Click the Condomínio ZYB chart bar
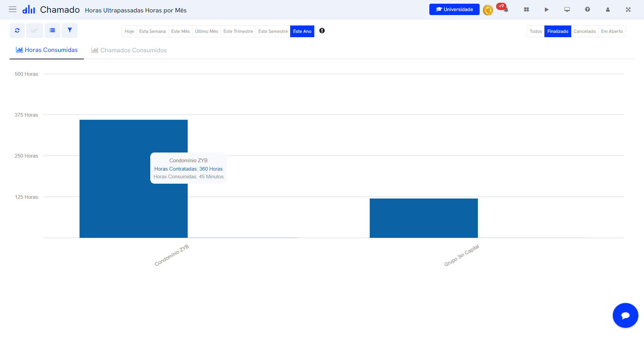644x362 pixels. [x=133, y=179]
